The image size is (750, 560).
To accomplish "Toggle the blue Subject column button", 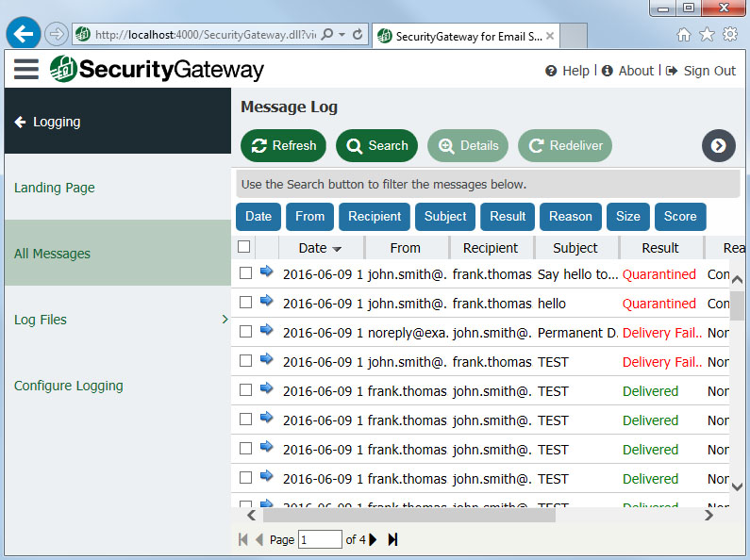I will point(445,217).
